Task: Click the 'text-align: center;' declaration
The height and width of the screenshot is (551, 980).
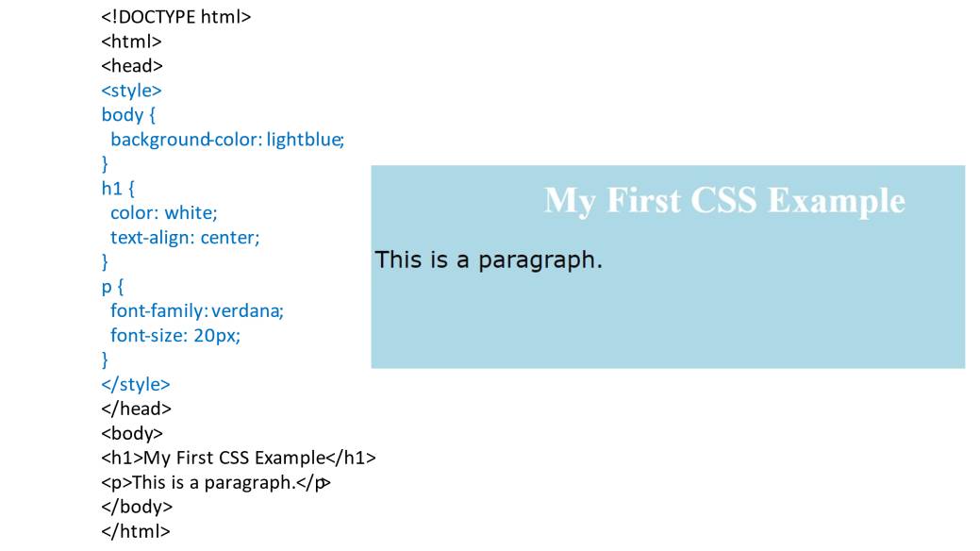Action: coord(185,238)
